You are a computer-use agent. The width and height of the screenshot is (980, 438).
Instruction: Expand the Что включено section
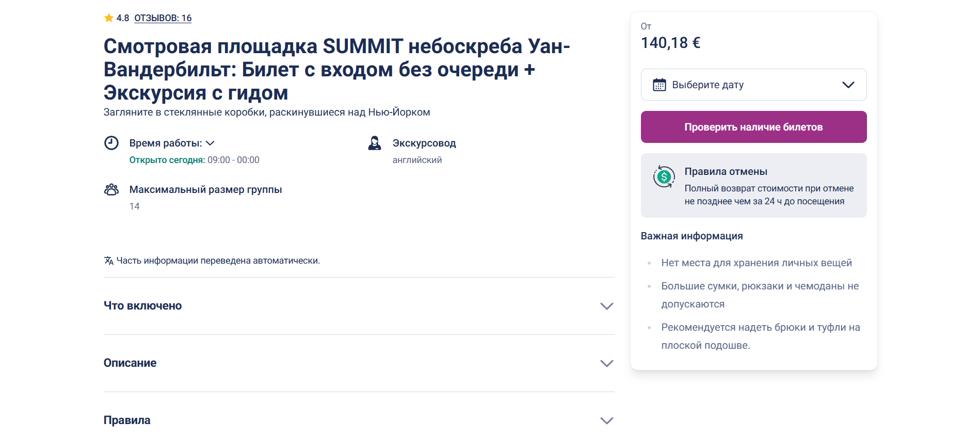coord(606,306)
